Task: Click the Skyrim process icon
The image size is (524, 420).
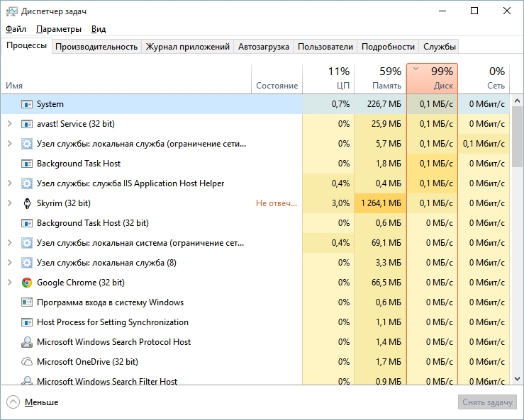Action: [27, 203]
